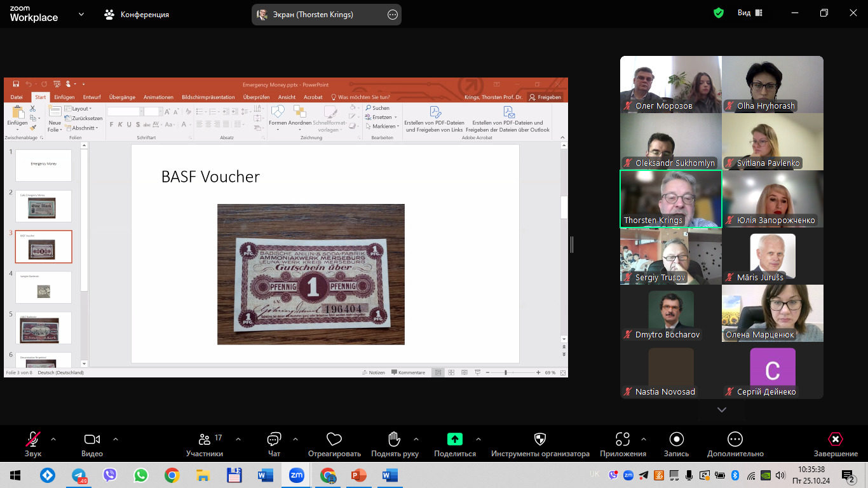Click Zurücksetzen in the Folien group
Viewport: 868px width, 488px height.
pos(83,118)
